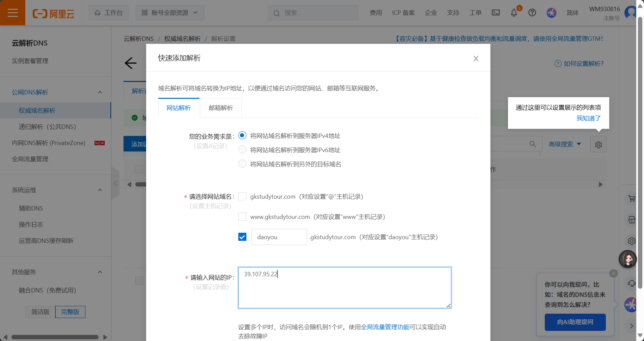
Task: Click the back arrow icon
Action: 131,63
